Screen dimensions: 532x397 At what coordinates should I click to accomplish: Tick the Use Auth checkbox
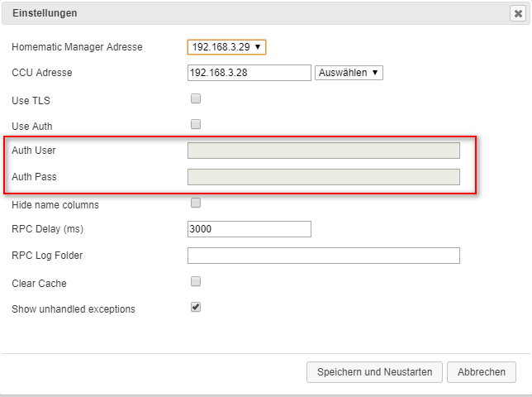tap(196, 124)
